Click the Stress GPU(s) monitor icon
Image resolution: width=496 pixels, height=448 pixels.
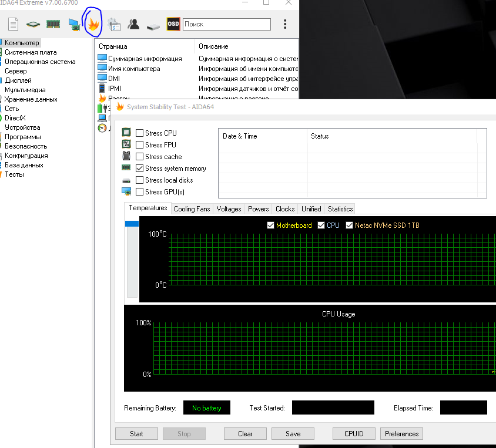(x=126, y=191)
